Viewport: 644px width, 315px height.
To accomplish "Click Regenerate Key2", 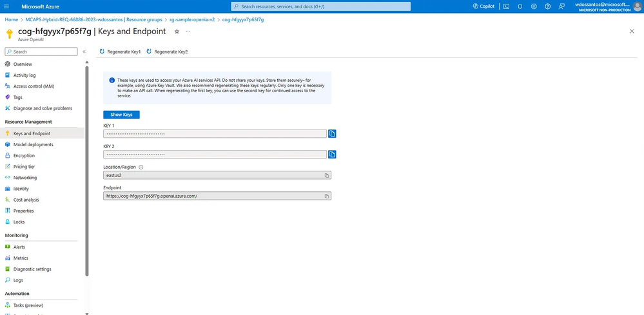I will click(x=167, y=52).
